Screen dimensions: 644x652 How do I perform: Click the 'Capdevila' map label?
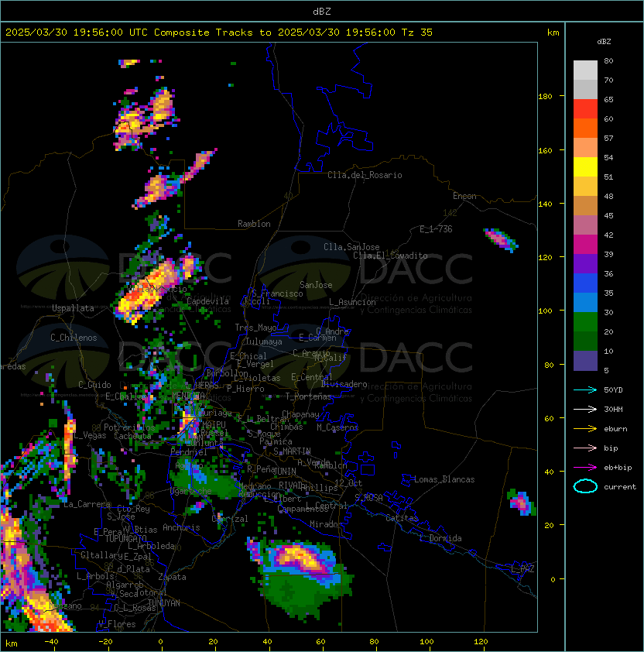point(207,301)
